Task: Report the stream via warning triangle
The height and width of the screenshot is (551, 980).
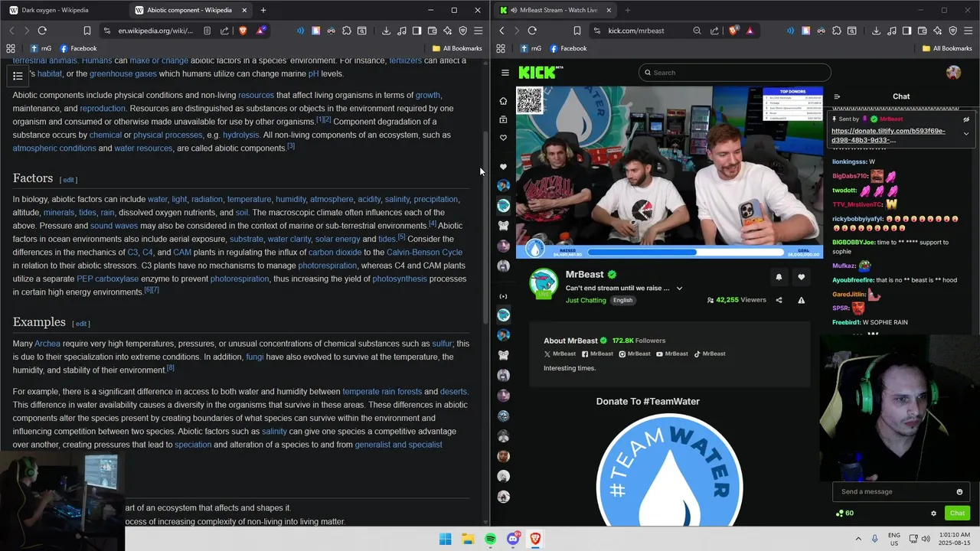Action: (801, 300)
